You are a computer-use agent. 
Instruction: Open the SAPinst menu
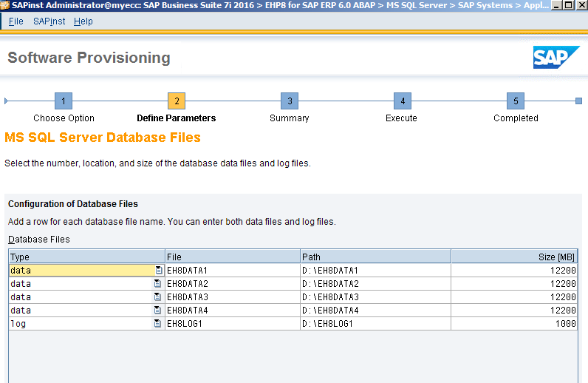(49, 21)
